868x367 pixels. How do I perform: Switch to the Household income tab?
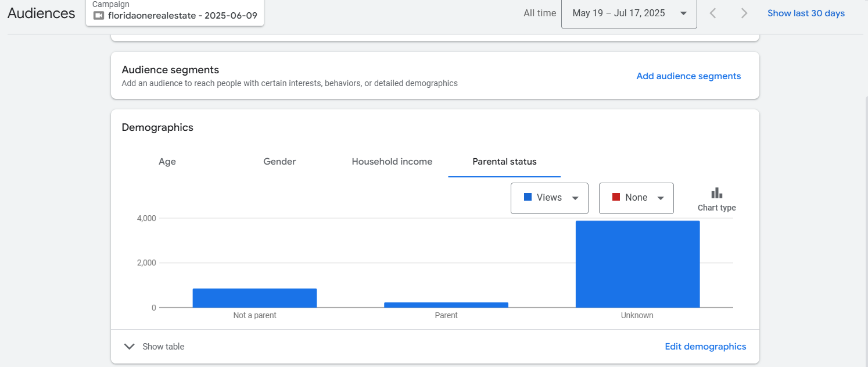click(x=392, y=162)
